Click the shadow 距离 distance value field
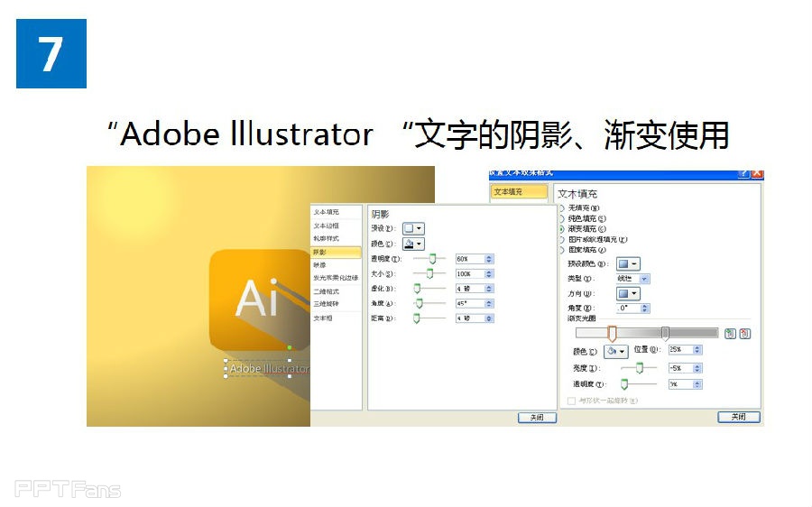Screen dimensions: 812x507 coord(470,318)
